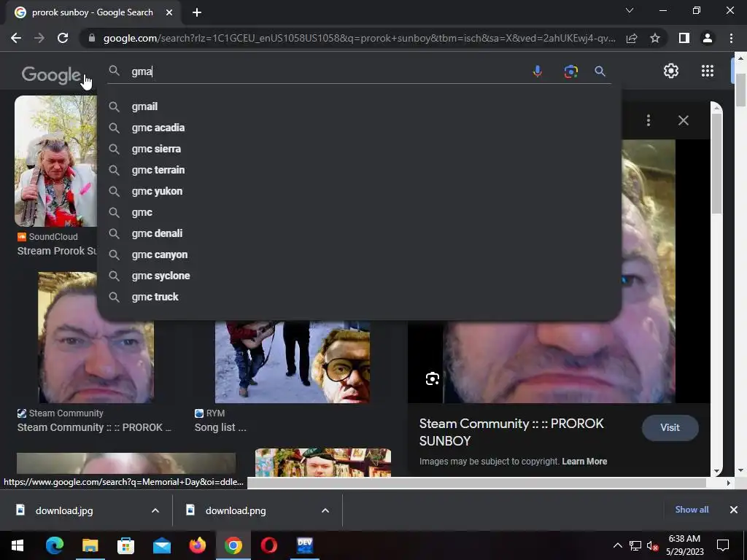
Task: Close the downloads bar
Action: 734,510
